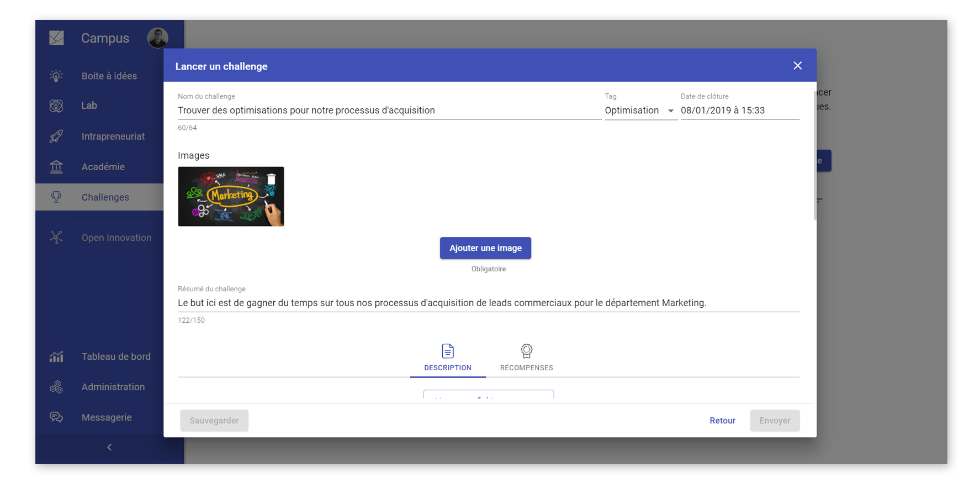Click the Administration cubes icon
The image size is (980, 483).
pos(56,387)
